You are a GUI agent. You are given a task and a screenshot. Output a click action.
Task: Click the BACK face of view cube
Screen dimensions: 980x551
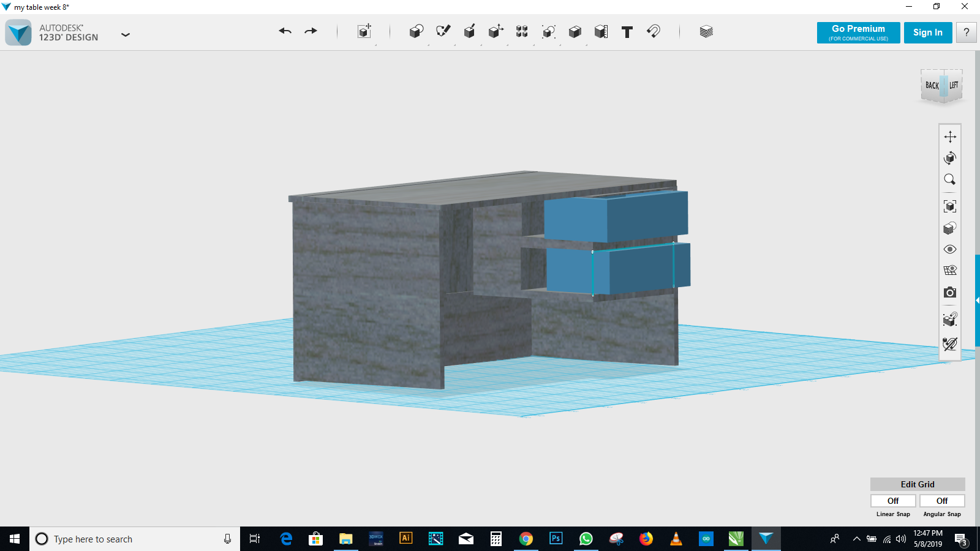coord(932,86)
